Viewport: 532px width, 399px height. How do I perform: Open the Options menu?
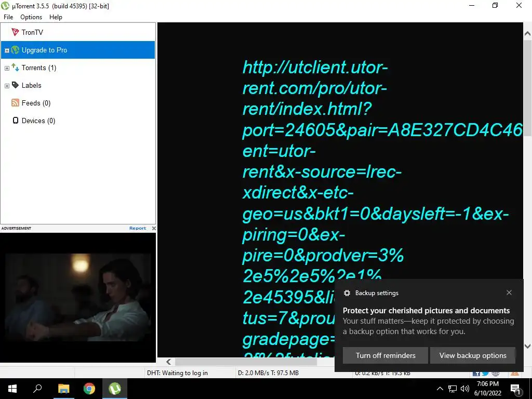tap(31, 17)
